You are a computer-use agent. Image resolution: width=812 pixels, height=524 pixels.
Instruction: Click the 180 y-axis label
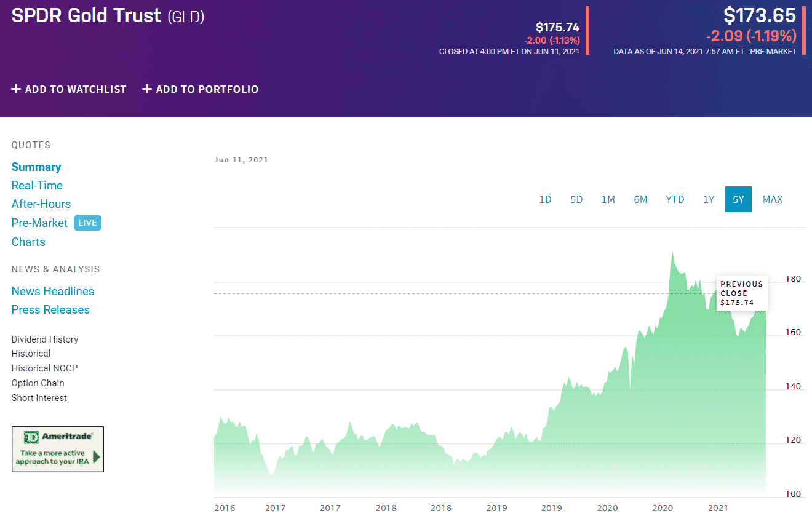point(794,279)
